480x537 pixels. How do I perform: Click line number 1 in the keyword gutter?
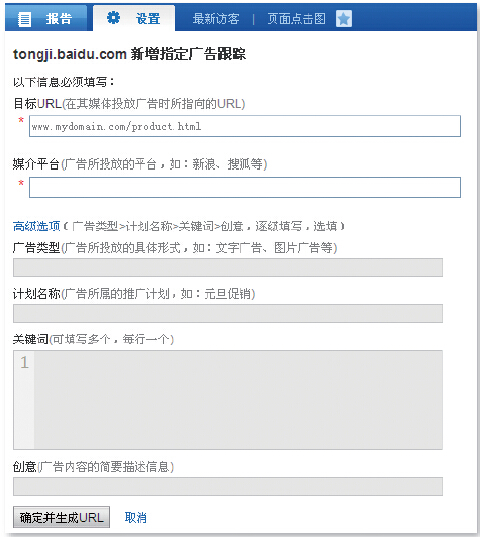click(x=24, y=363)
